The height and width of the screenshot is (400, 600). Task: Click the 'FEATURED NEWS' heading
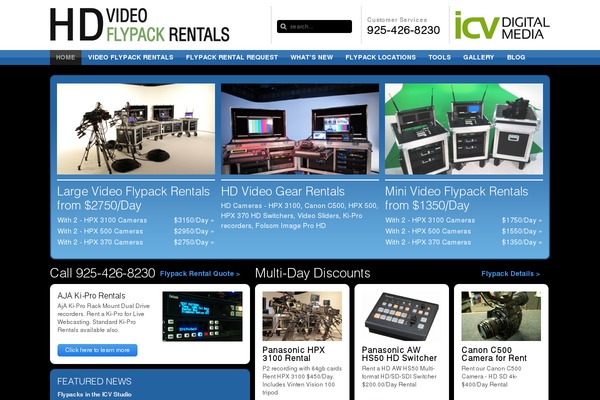[x=94, y=381]
